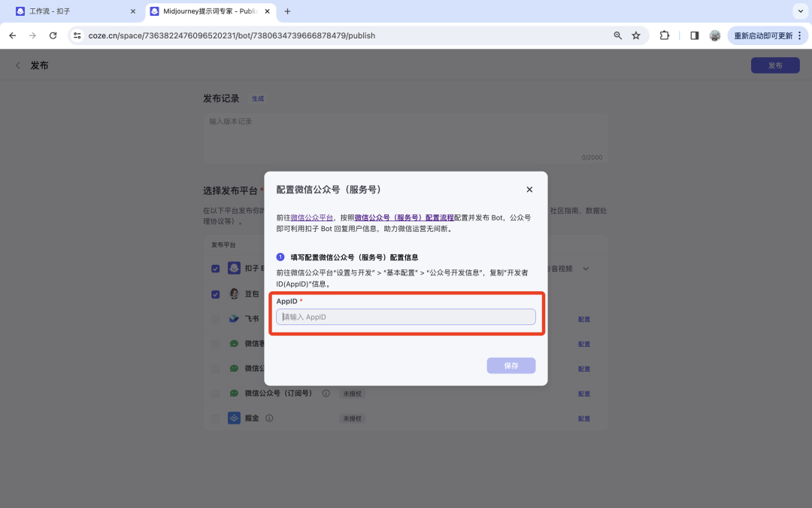812x508 pixels.
Task: Go back with the browser back arrow
Action: coord(13,35)
